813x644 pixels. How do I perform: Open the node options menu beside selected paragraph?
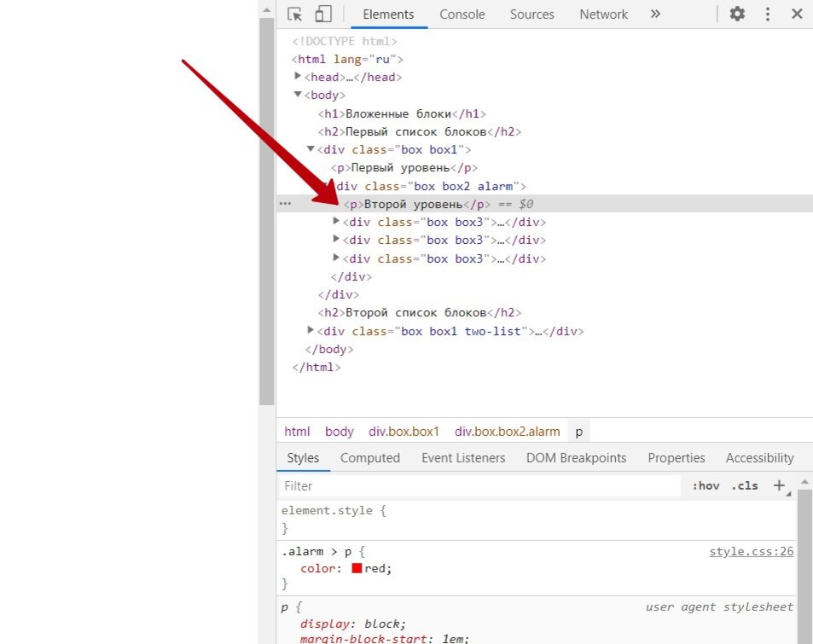[x=284, y=203]
